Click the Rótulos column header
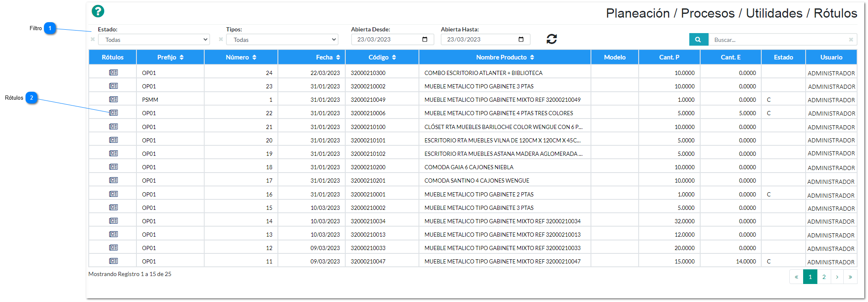Image resolution: width=868 pixels, height=302 pixels. click(x=113, y=57)
